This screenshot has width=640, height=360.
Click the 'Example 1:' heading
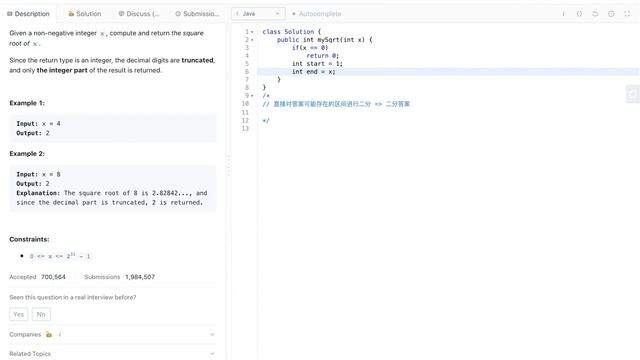(27, 103)
